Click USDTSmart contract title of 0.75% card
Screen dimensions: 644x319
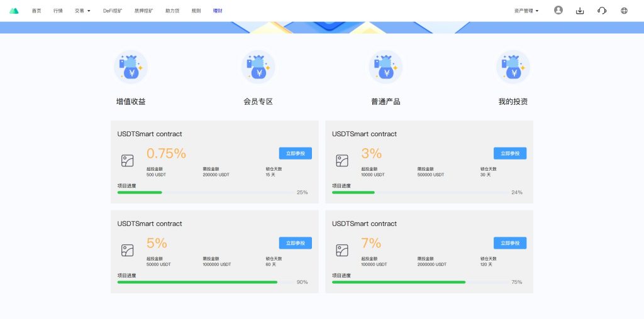point(150,134)
